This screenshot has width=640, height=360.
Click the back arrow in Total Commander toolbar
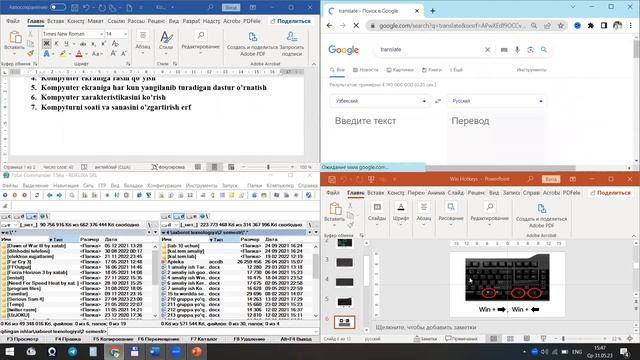tap(50, 195)
